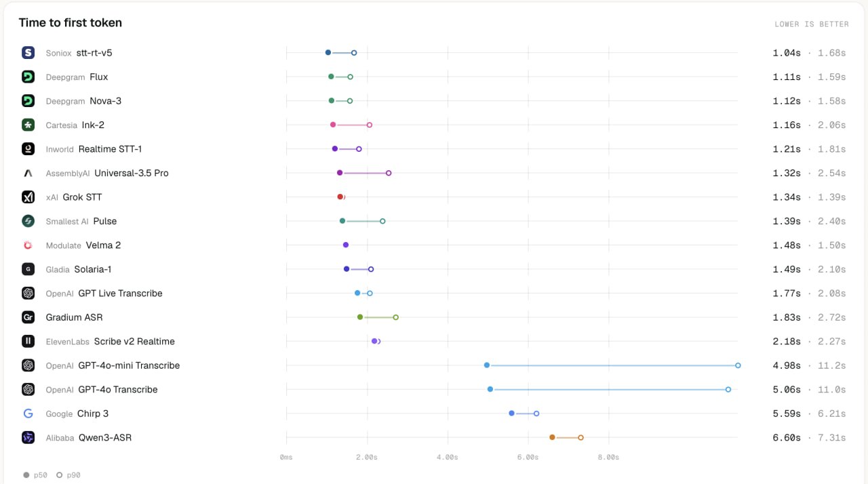Viewport: 868px width, 484px height.
Task: Select the 'Pulse' model name
Action: (x=105, y=221)
